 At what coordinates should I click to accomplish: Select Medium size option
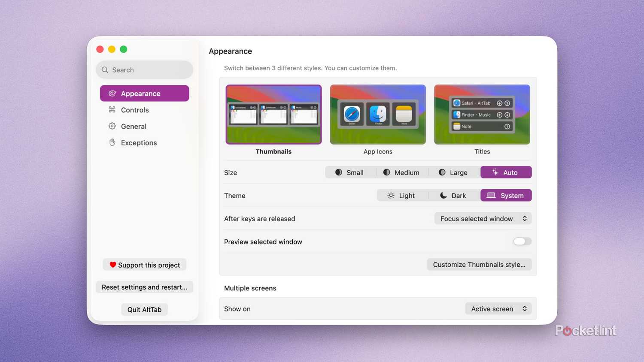403,172
